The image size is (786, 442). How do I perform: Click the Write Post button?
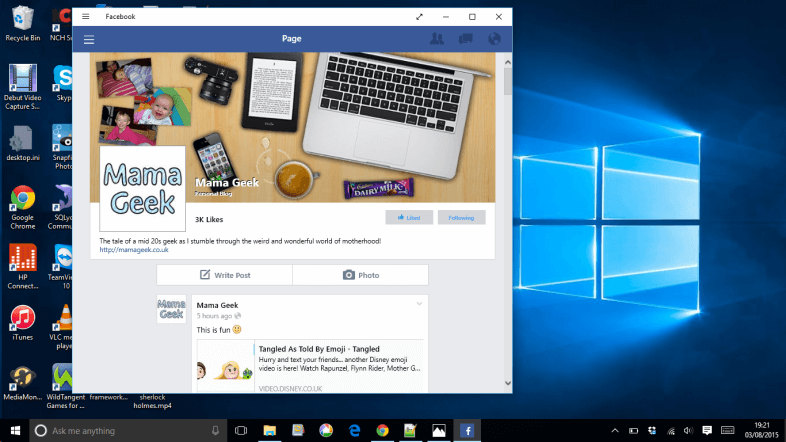[x=225, y=275]
